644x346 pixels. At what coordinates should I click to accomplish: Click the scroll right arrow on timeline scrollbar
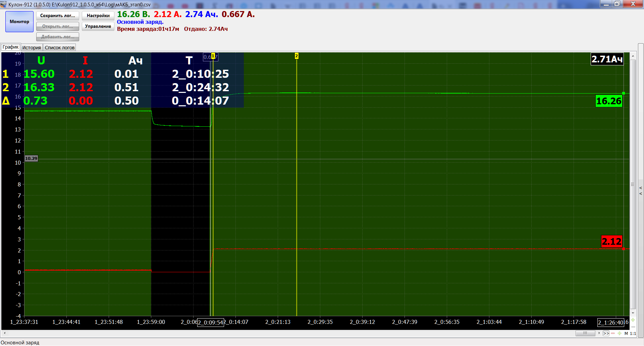(599, 333)
